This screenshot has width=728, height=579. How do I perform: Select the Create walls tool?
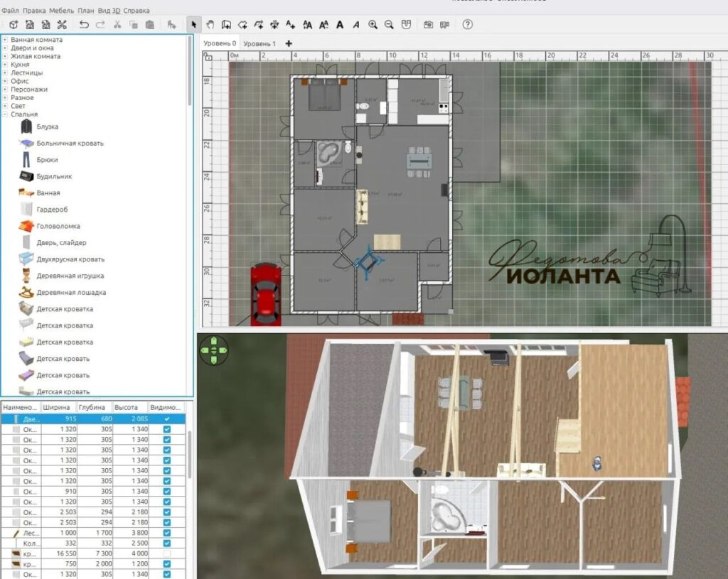[x=226, y=25]
